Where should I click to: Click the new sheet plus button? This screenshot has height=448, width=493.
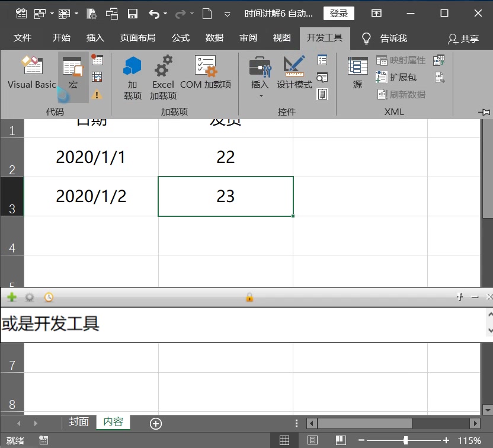tap(155, 423)
